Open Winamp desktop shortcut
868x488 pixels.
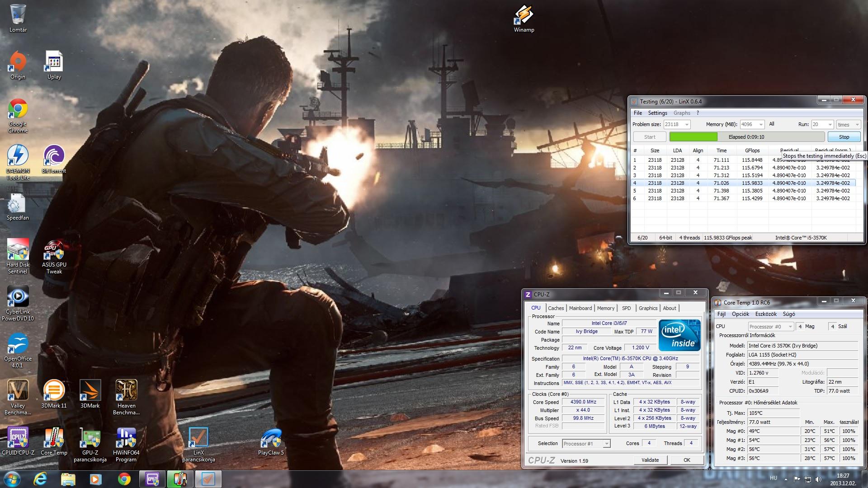pyautogui.click(x=524, y=19)
